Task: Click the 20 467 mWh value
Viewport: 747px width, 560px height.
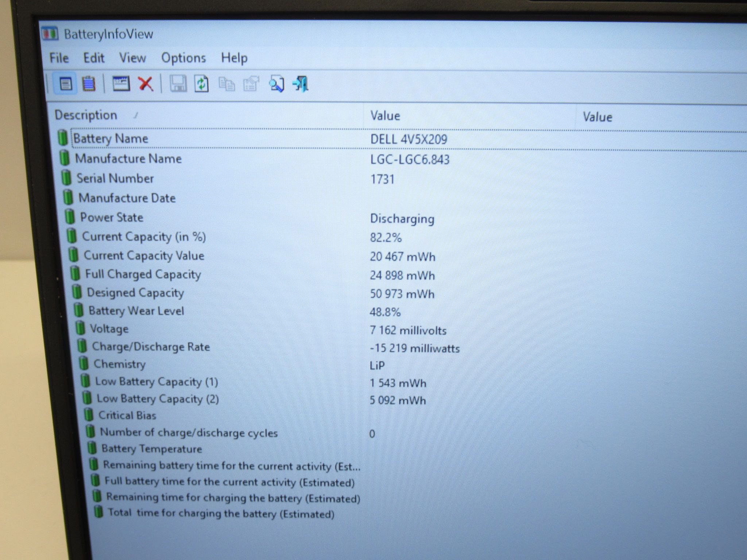Action: click(x=403, y=257)
